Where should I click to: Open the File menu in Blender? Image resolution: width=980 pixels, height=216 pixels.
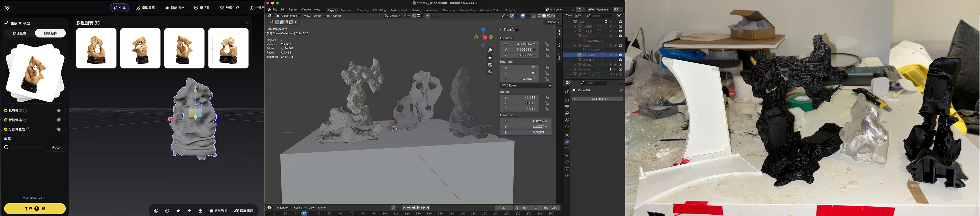tap(275, 9)
